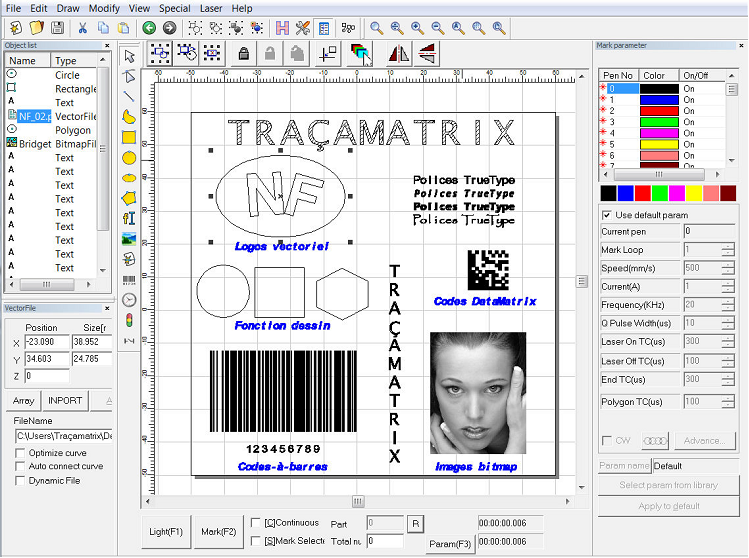Click the Copy icon in toolbar
This screenshot has height=558, width=749.
coord(103,28)
